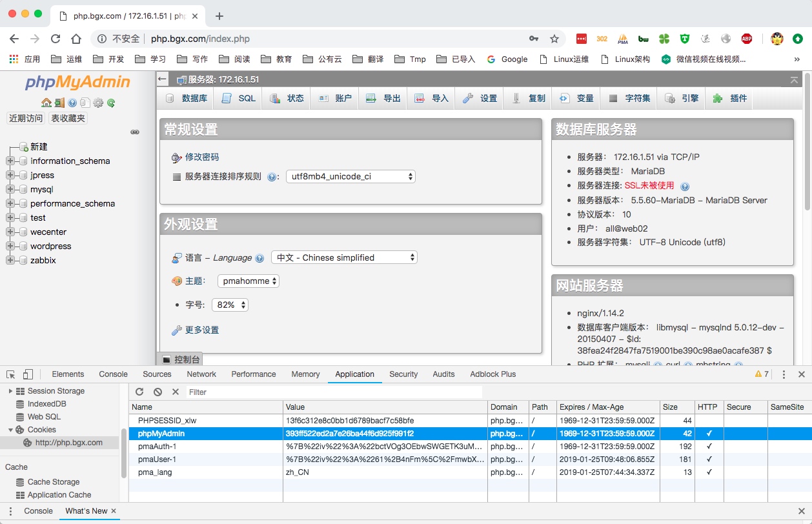Reload the browser page

coord(56,39)
